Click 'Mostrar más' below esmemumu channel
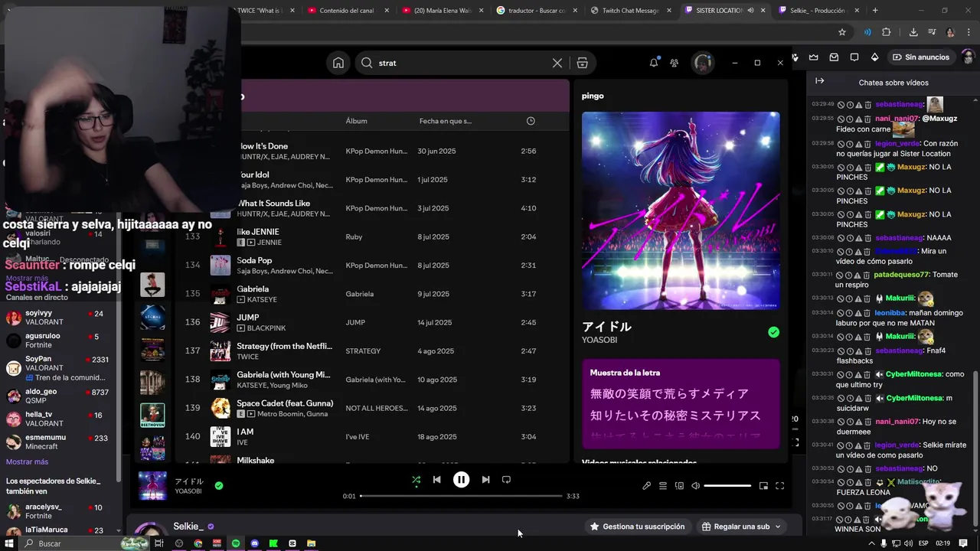 27,462
